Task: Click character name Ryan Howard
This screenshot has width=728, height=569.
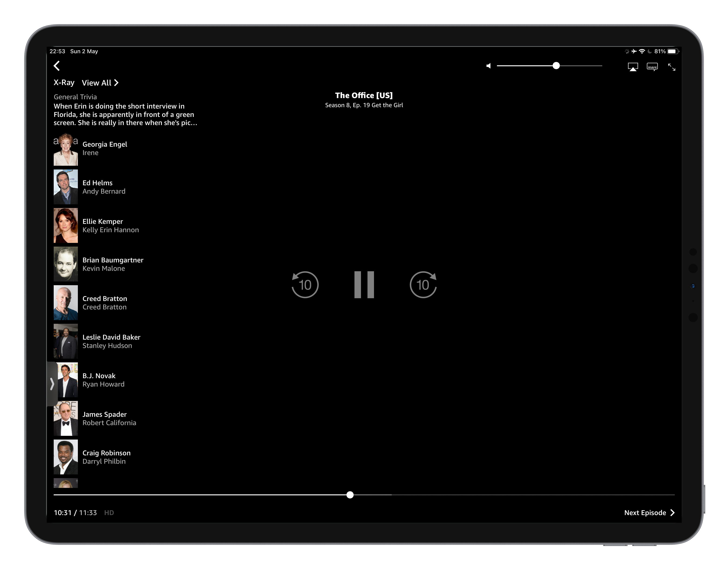Action: click(x=103, y=384)
